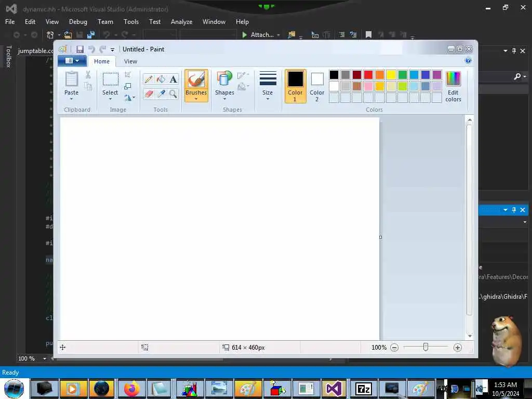This screenshot has height=399, width=532.
Task: Click the Crop icon in Image group
Action: click(128, 75)
